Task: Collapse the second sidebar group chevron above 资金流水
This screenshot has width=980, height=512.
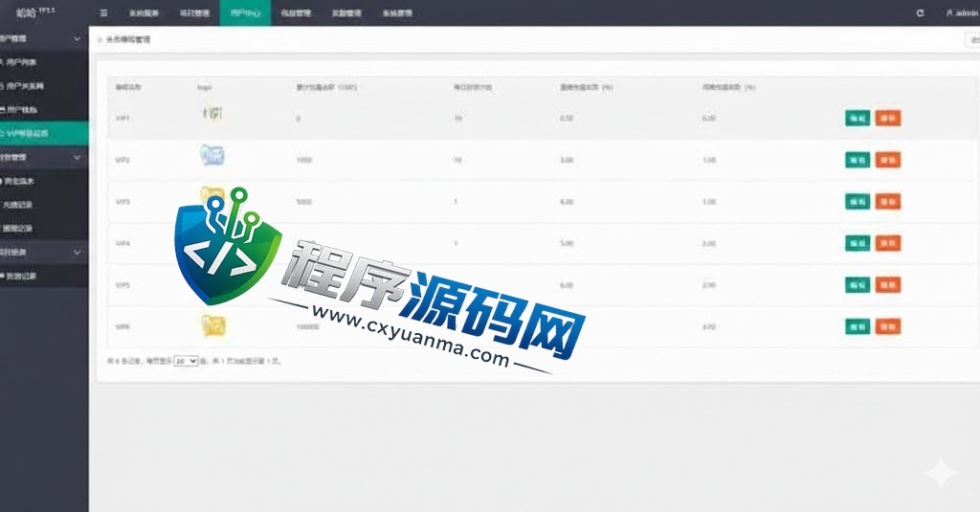Action: coord(77,158)
